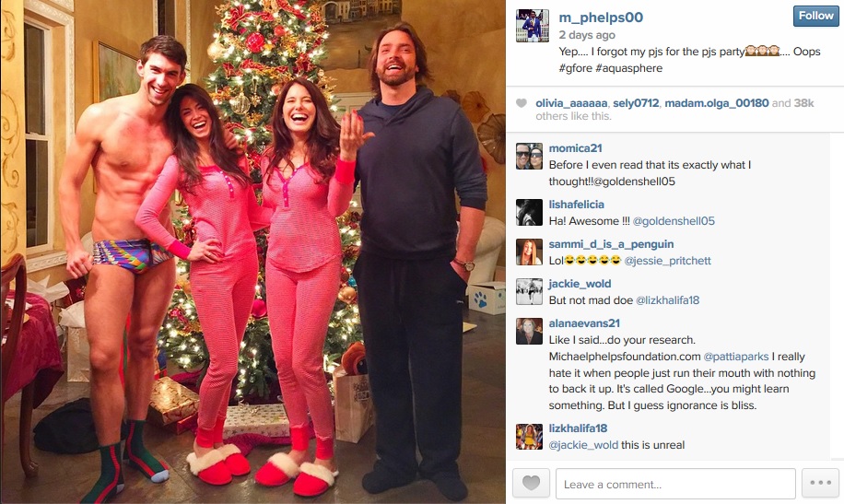
Task: Click alanaevans21's avatar picture
Action: point(529,331)
